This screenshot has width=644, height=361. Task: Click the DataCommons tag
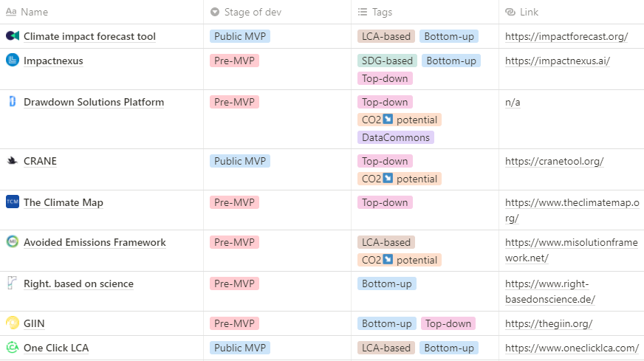point(396,137)
